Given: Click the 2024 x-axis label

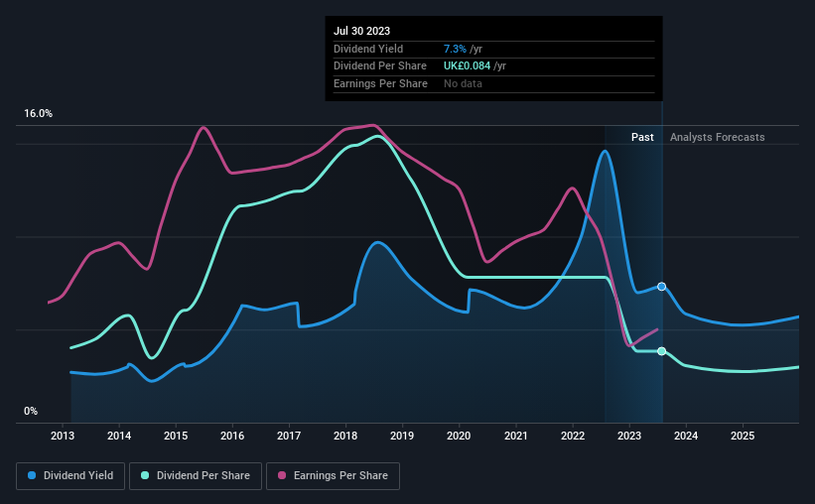Looking at the screenshot, I should coord(686,436).
